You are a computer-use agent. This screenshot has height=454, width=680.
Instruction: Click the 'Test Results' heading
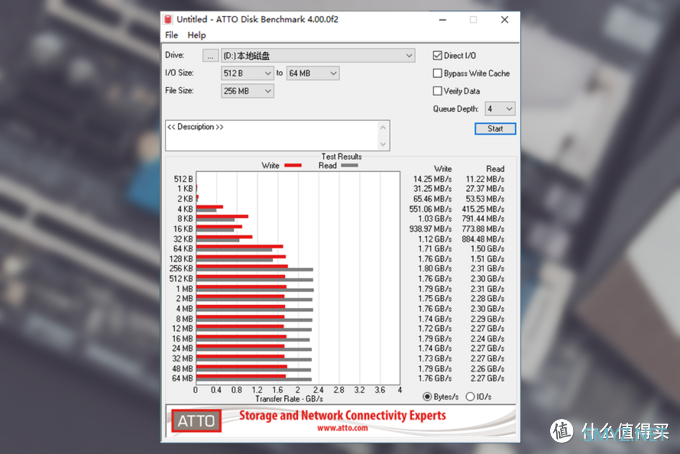(341, 157)
